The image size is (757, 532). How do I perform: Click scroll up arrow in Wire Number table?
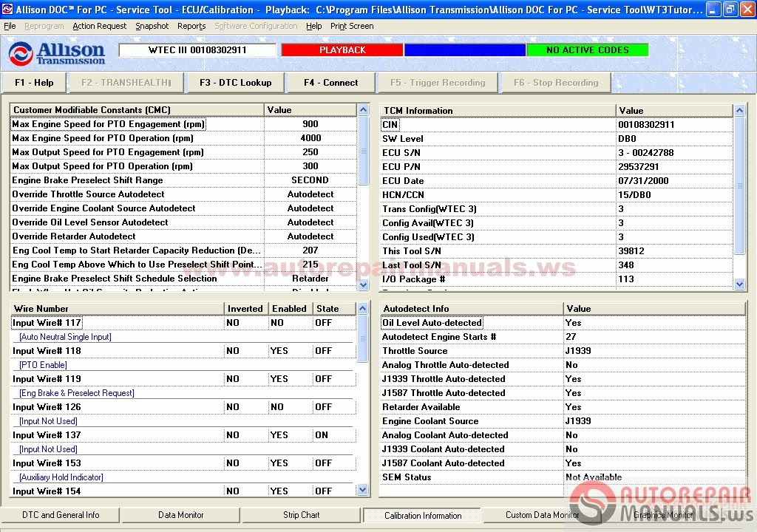pyautogui.click(x=363, y=308)
